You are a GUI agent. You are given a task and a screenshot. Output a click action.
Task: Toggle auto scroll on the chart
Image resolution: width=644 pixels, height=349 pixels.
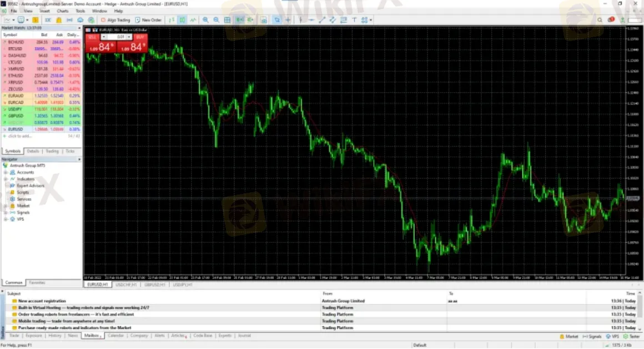click(239, 20)
